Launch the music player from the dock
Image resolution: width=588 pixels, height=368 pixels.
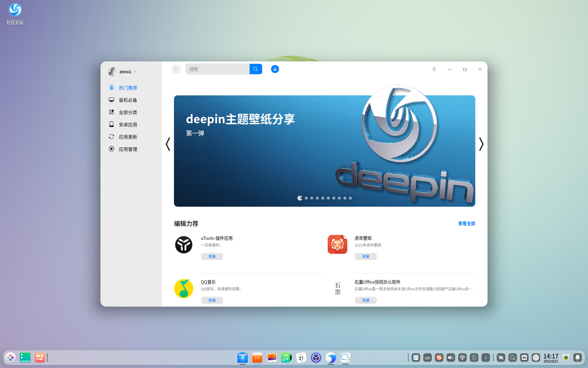pyautogui.click(x=286, y=358)
